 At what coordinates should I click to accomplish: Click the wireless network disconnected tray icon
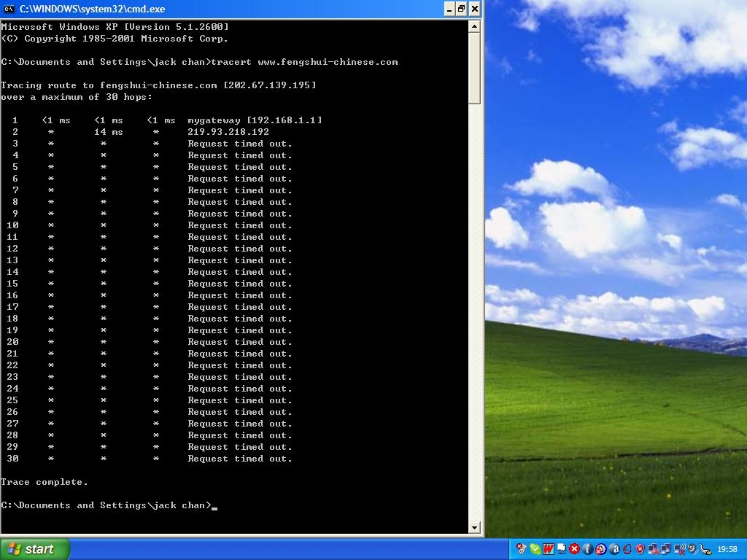coord(680,549)
